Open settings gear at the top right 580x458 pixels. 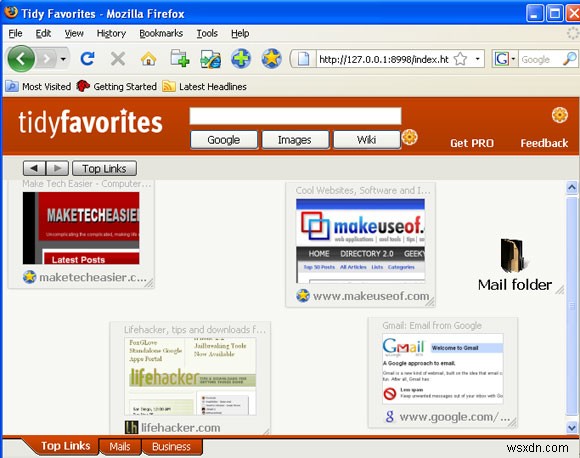point(560,115)
